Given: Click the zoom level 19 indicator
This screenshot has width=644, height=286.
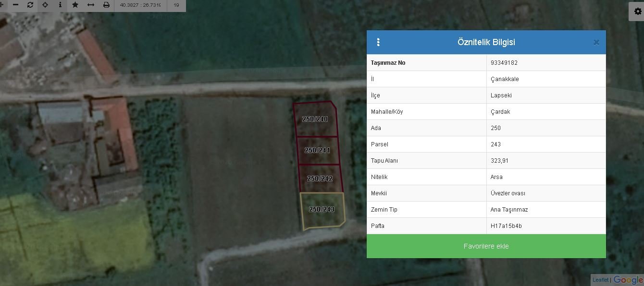Looking at the screenshot, I should click(x=176, y=5).
